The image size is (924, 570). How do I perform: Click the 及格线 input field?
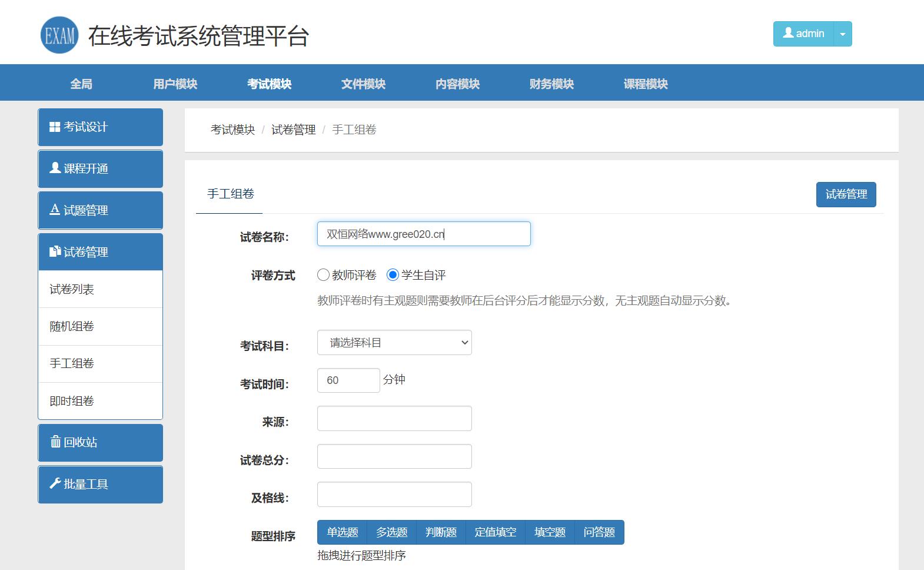point(394,495)
